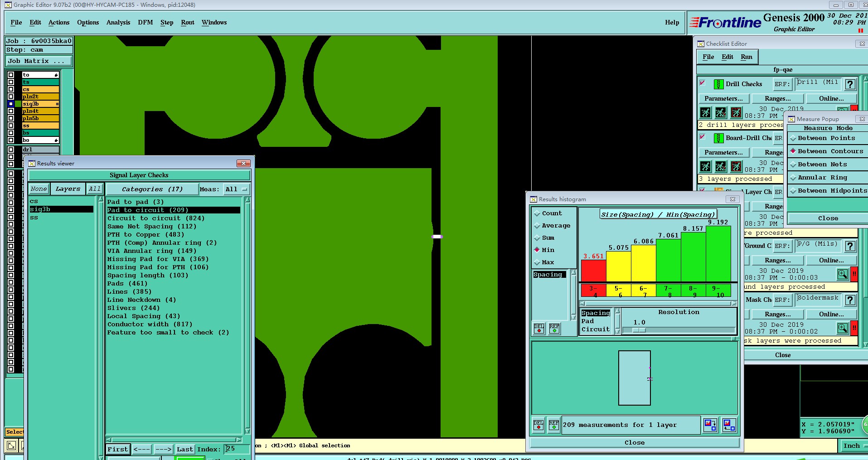Select Between Midpoints measure mode

[x=828, y=191]
